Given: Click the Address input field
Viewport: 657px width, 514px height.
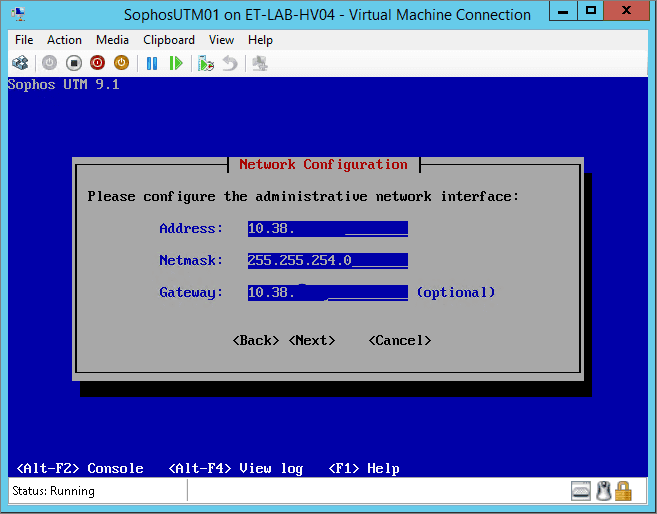Looking at the screenshot, I should point(328,229).
